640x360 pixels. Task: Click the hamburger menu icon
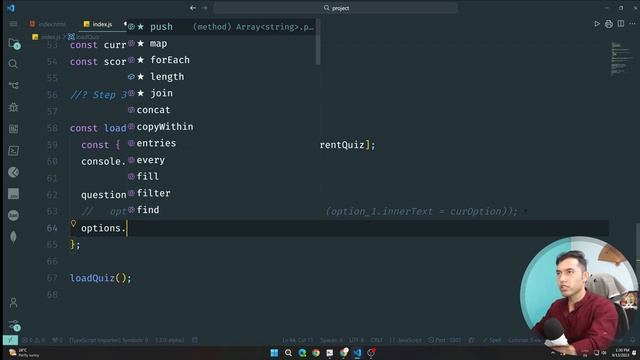pos(13,24)
